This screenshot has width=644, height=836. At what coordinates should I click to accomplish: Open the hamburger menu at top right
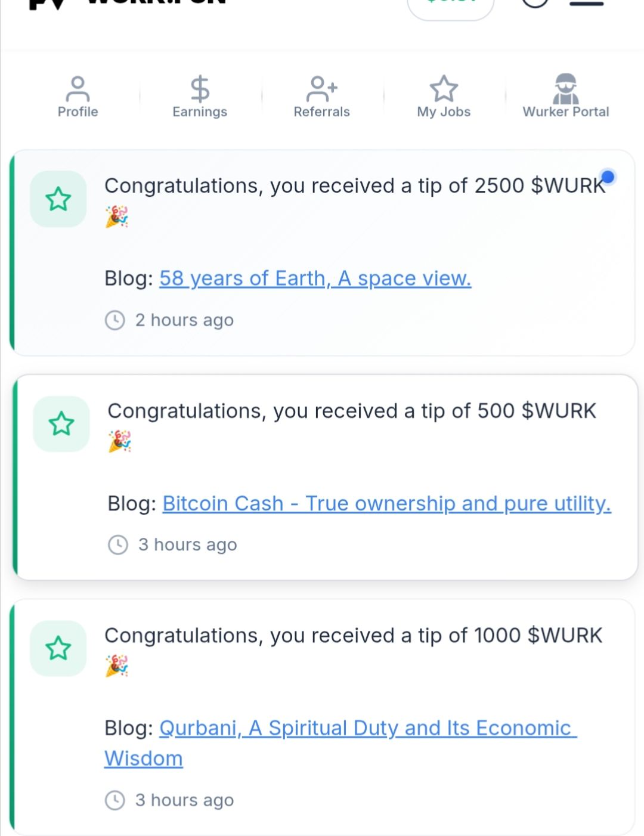pyautogui.click(x=587, y=3)
